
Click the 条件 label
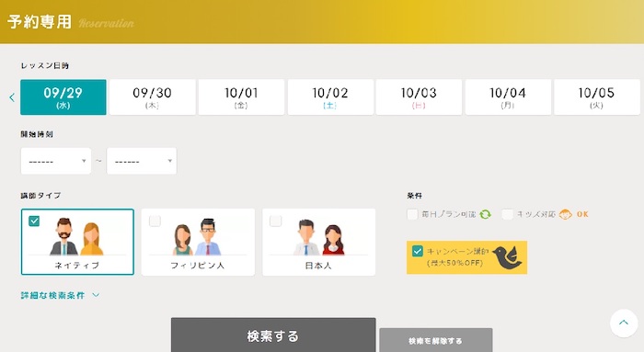[x=414, y=196]
